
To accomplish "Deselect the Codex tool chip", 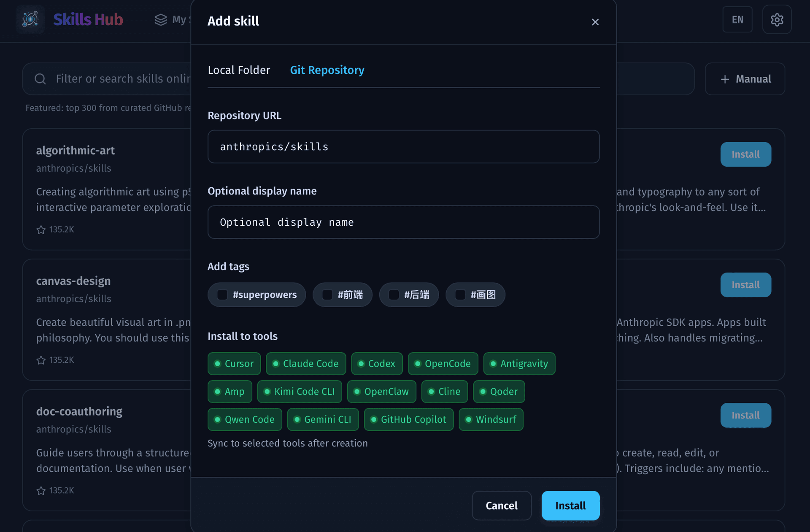I will [377, 364].
